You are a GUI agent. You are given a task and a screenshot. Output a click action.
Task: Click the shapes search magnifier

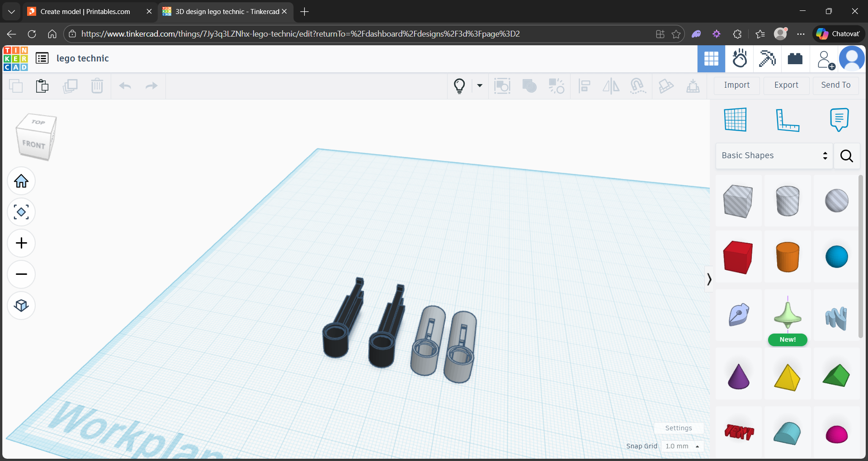pyautogui.click(x=846, y=156)
